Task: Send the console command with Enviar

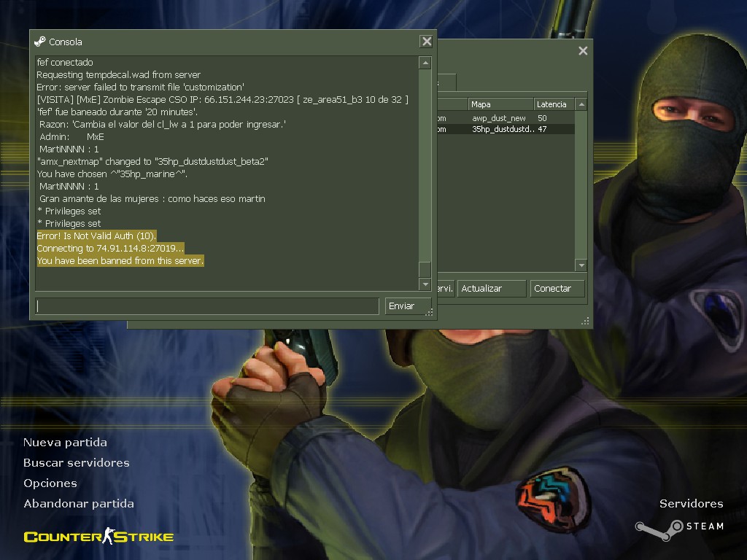Action: 408,306
